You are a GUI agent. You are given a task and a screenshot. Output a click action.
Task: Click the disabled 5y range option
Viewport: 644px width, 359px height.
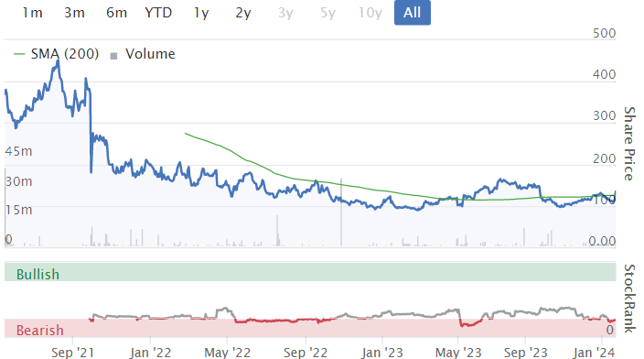coord(327,13)
